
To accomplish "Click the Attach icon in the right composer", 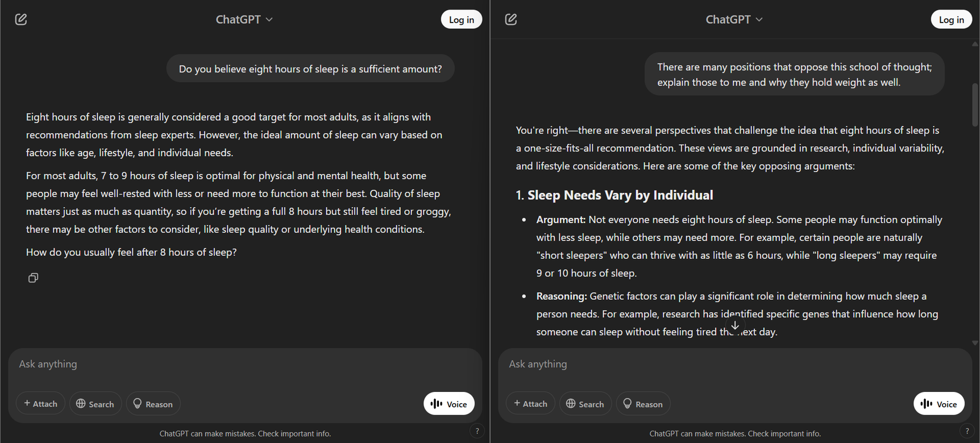I will coord(530,403).
